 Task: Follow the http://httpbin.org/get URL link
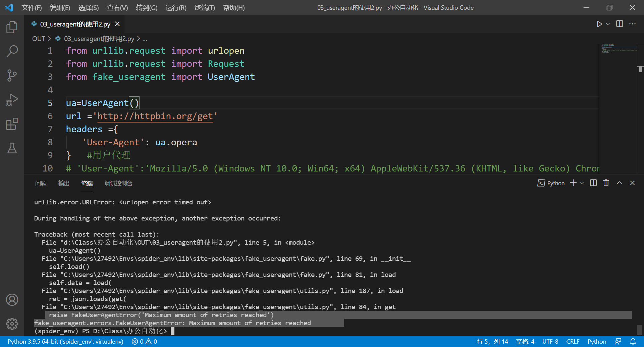pos(155,116)
